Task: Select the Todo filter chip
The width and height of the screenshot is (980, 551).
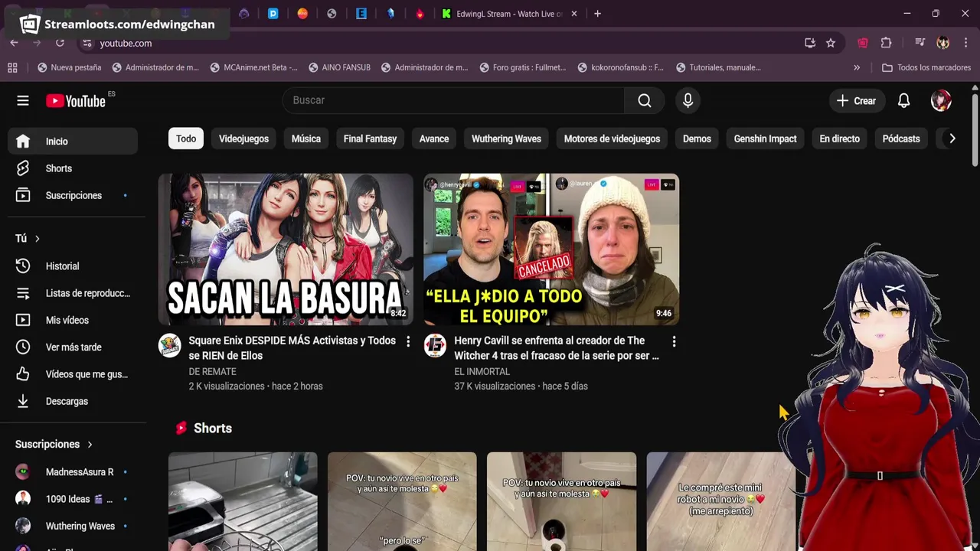Action: [x=186, y=139]
